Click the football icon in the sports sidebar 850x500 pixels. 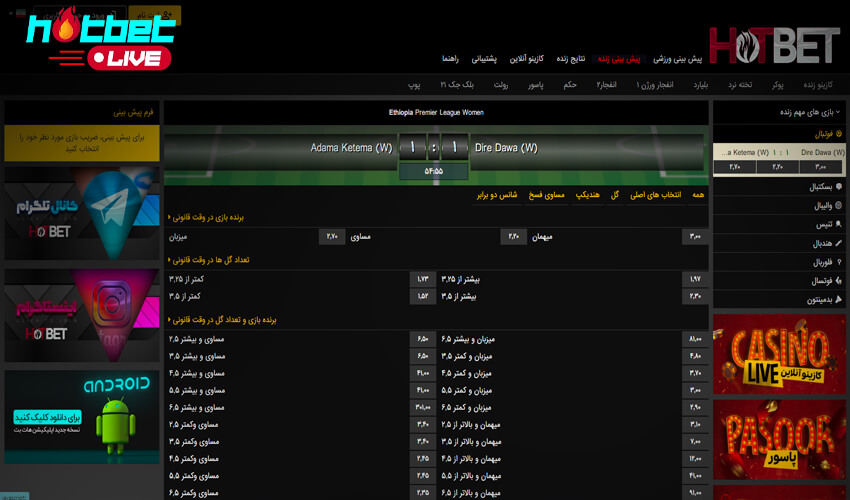[839, 133]
